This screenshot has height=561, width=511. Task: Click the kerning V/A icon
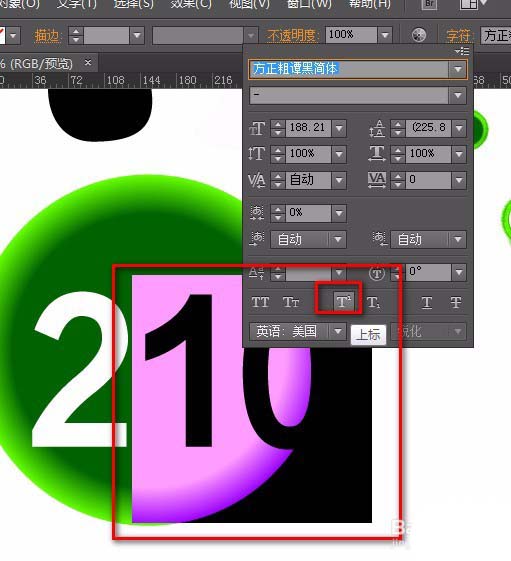(257, 180)
